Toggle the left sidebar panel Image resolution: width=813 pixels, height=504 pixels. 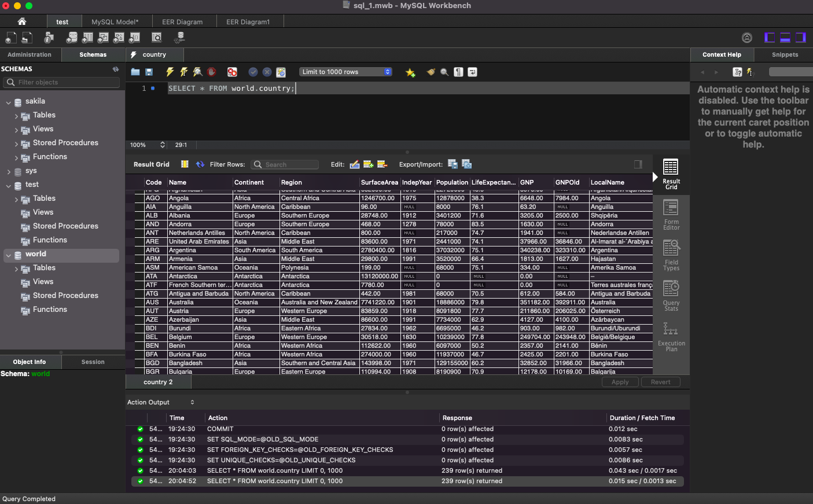pyautogui.click(x=770, y=38)
